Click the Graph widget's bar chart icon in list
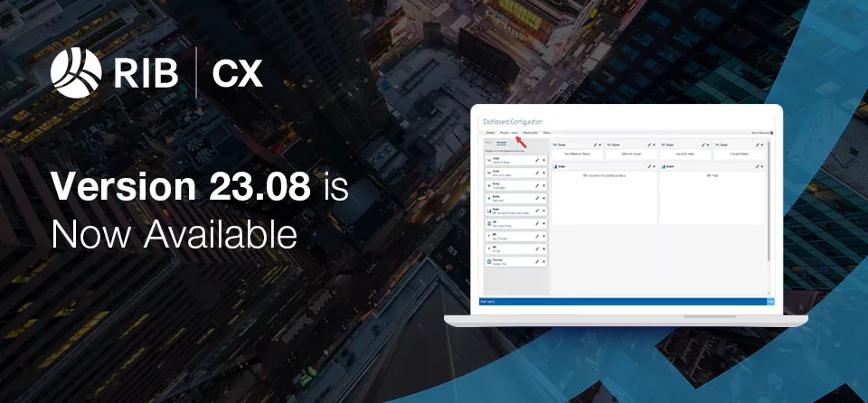Viewport: 868px width, 403px height. coord(489,211)
